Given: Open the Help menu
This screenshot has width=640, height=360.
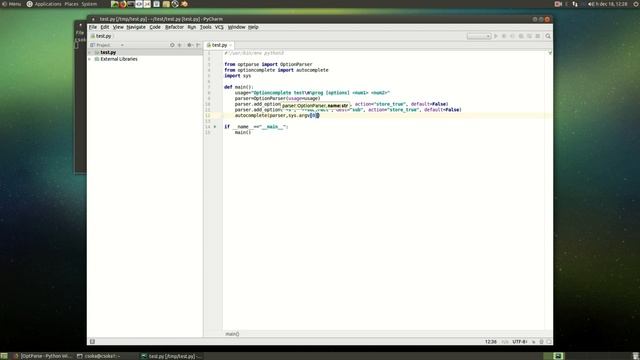Looking at the screenshot, I should 253,27.
